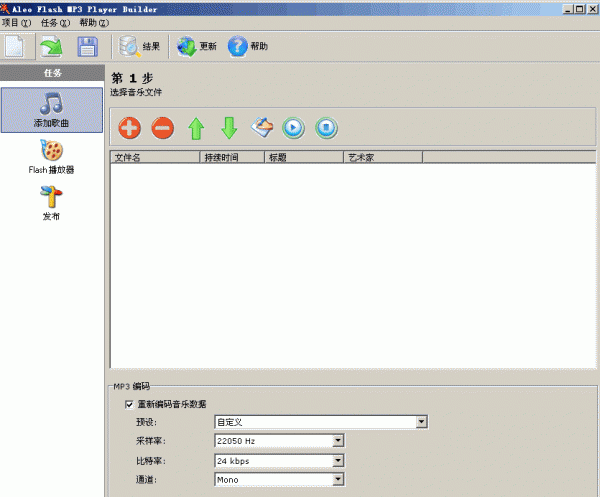The height and width of the screenshot is (497, 600).
Task: Sort by 文件名 column header
Action: pyautogui.click(x=155, y=157)
